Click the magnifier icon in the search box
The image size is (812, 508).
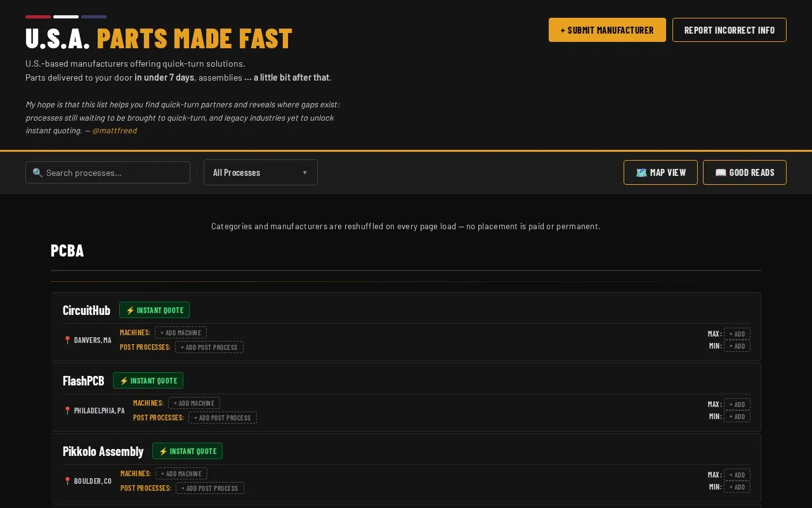click(x=37, y=173)
